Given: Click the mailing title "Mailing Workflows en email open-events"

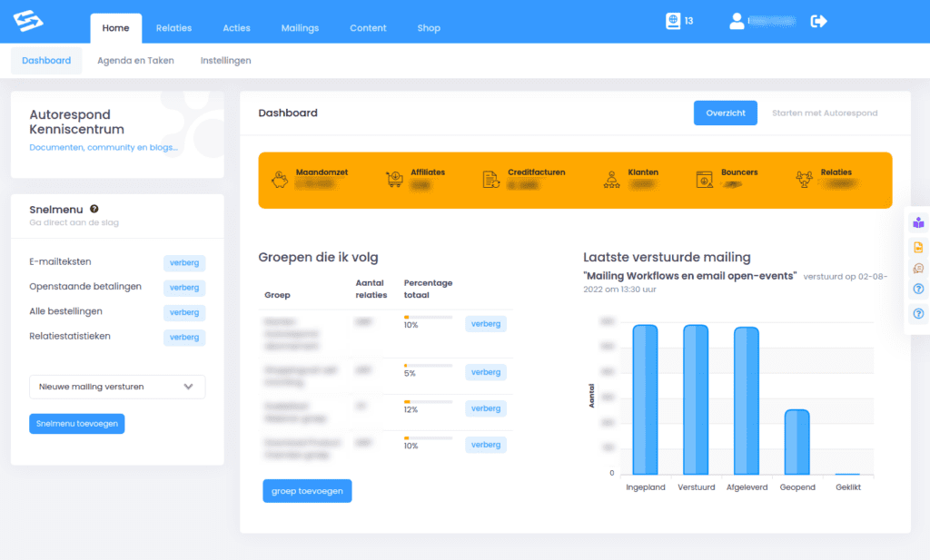Looking at the screenshot, I should coord(690,276).
